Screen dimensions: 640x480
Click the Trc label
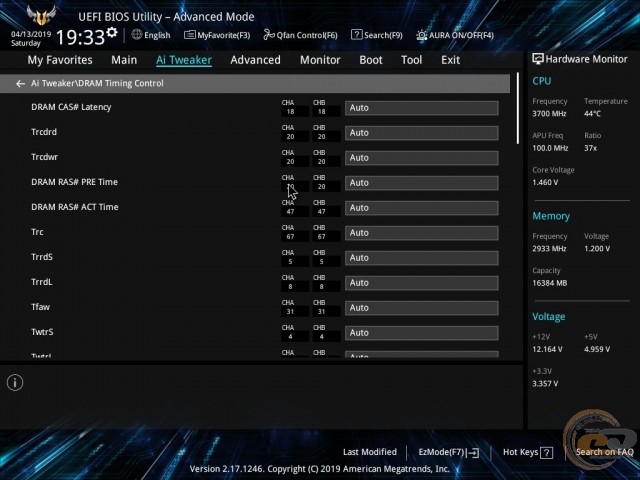[x=37, y=232]
